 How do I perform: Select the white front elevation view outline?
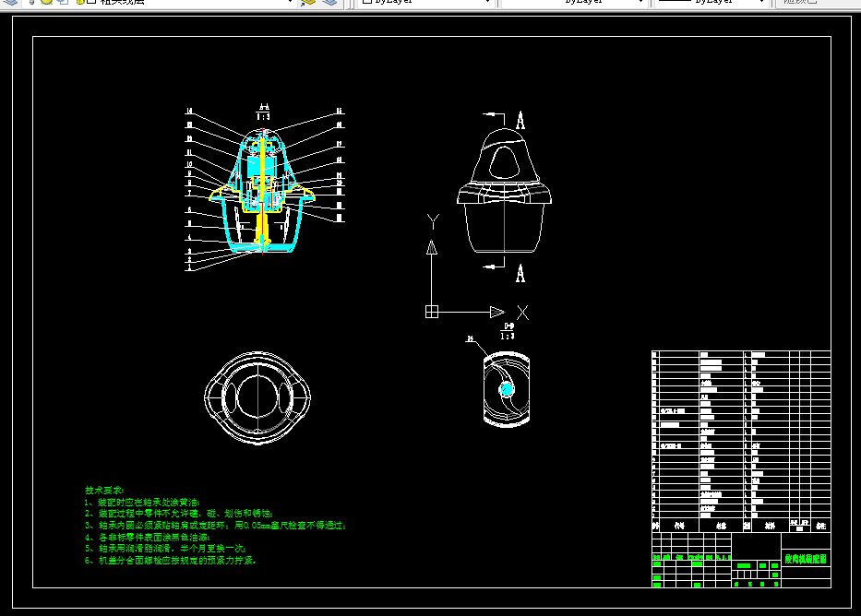[504, 190]
